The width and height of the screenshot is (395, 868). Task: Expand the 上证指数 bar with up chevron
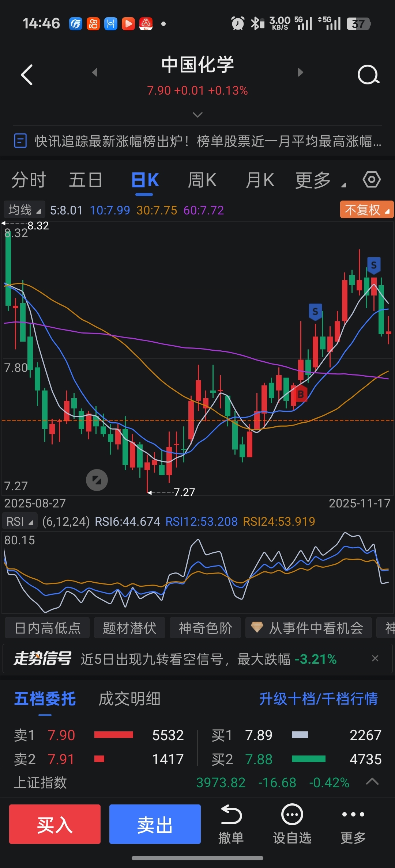click(x=372, y=782)
